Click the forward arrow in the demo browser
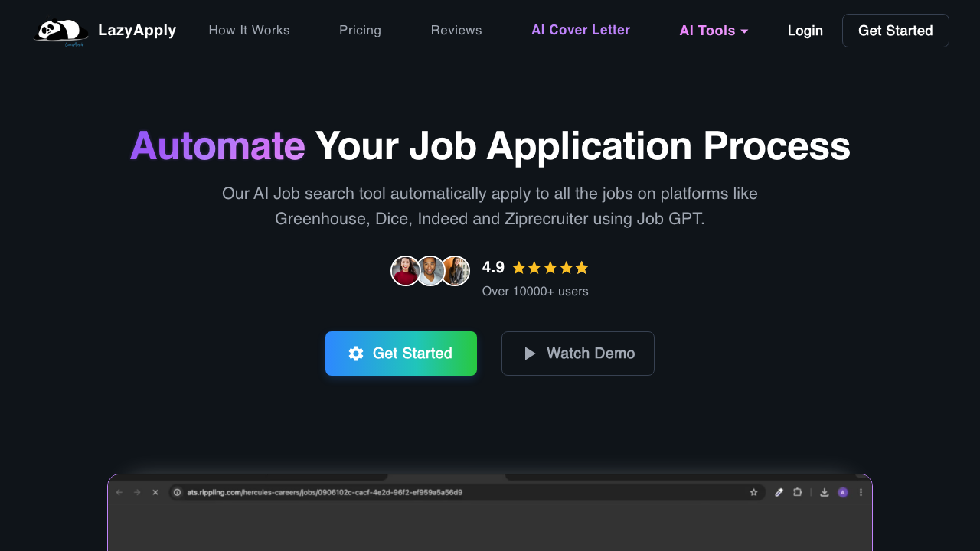The width and height of the screenshot is (980, 551). pyautogui.click(x=137, y=492)
